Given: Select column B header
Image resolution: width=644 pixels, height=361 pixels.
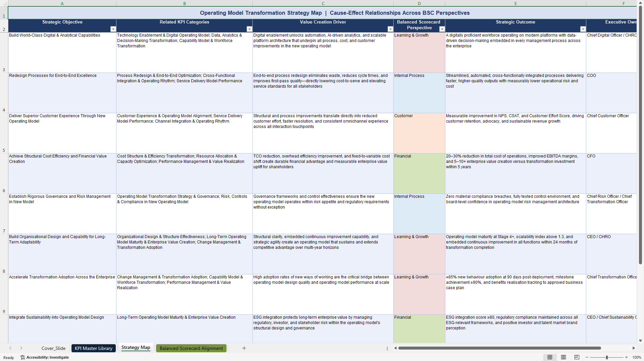Looking at the screenshot, I should [x=184, y=3].
